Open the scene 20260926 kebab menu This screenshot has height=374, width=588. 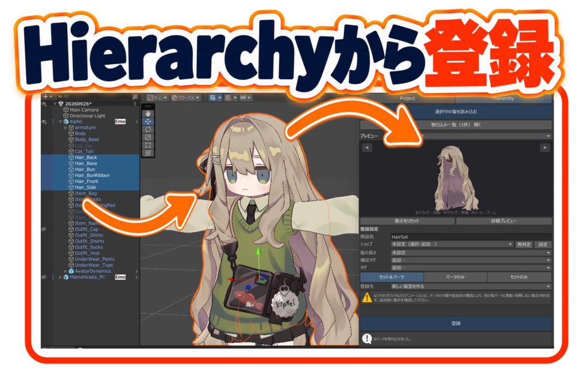135,103
